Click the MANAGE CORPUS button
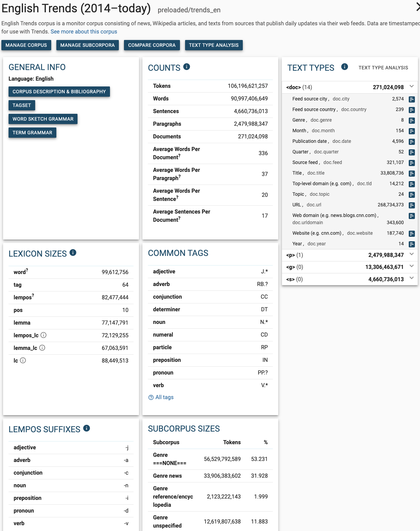This screenshot has height=531, width=420. click(26, 45)
